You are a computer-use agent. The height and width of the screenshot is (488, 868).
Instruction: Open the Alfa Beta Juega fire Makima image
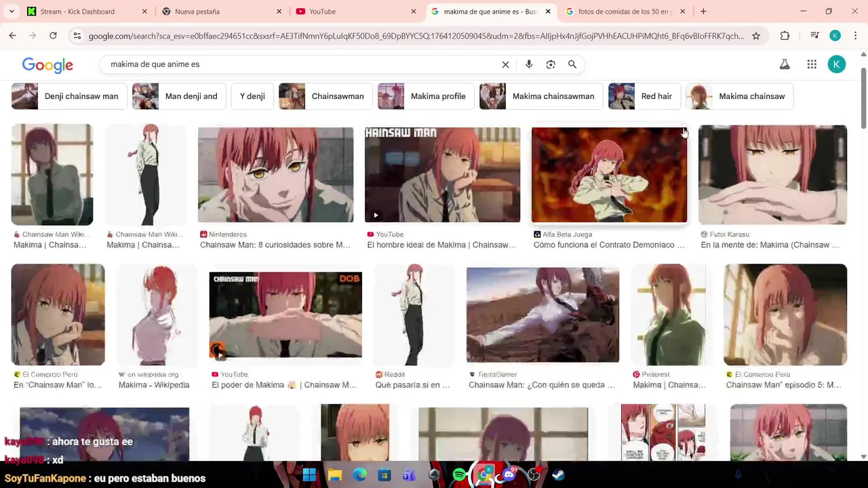[x=609, y=175]
